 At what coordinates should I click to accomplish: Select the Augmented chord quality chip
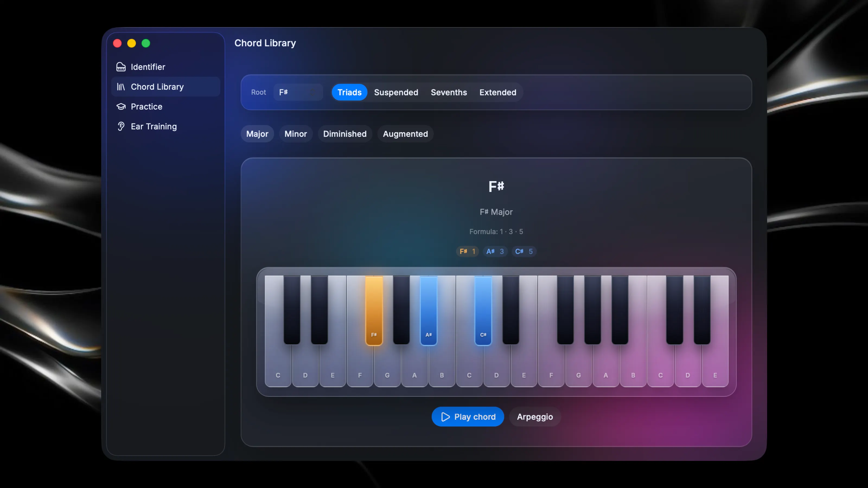click(405, 134)
